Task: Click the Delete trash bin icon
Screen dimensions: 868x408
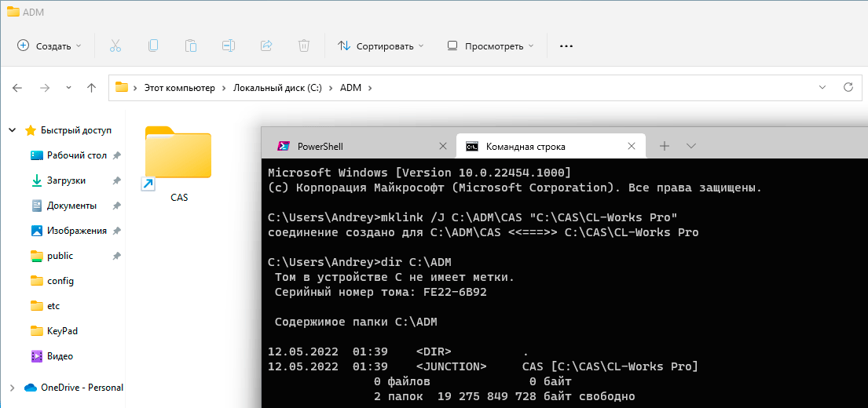Action: coord(304,46)
